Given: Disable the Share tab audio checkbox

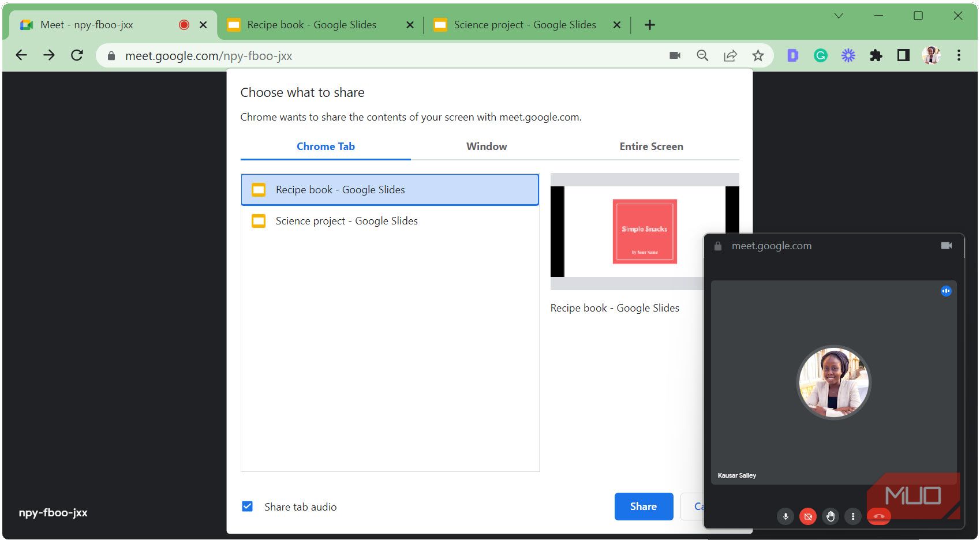Looking at the screenshot, I should point(247,506).
